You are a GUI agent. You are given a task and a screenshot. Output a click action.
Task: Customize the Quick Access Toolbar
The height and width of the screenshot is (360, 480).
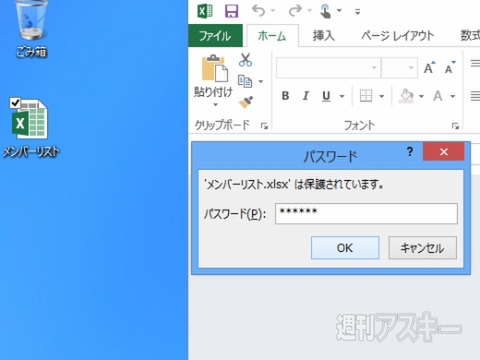pos(358,12)
